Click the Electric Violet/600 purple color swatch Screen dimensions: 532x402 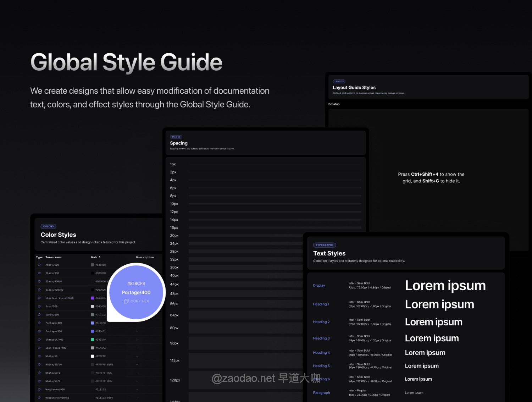[93, 298]
